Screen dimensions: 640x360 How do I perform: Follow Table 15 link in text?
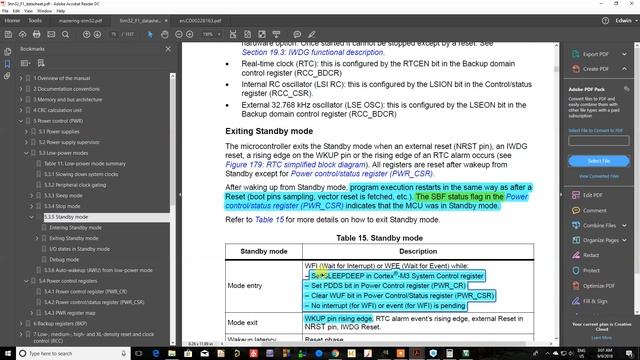[x=269, y=220]
